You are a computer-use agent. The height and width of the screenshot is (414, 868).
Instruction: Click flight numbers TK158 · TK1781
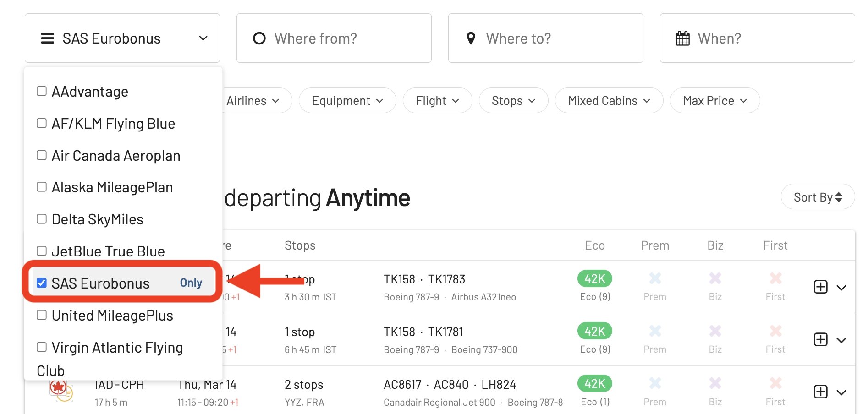point(423,332)
